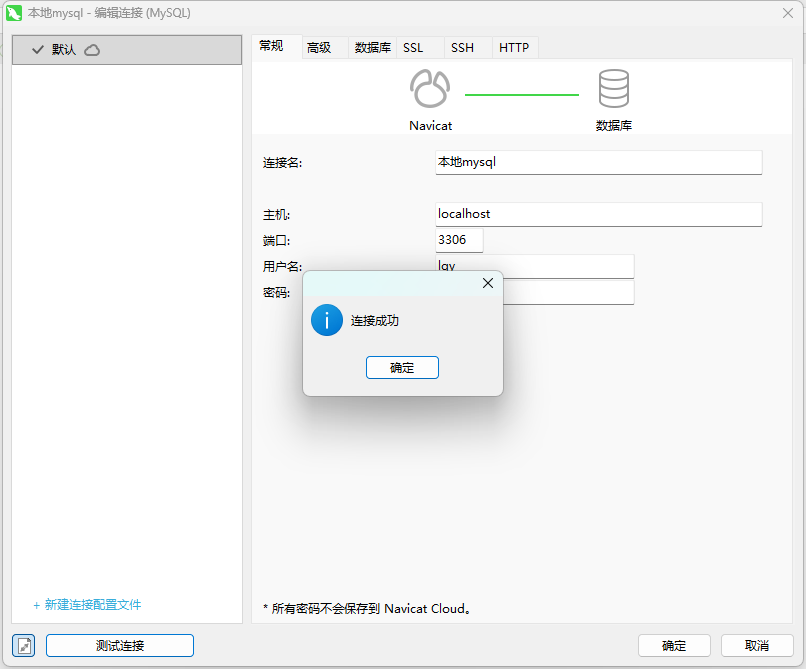Click the 连接成功 message text

tap(375, 321)
